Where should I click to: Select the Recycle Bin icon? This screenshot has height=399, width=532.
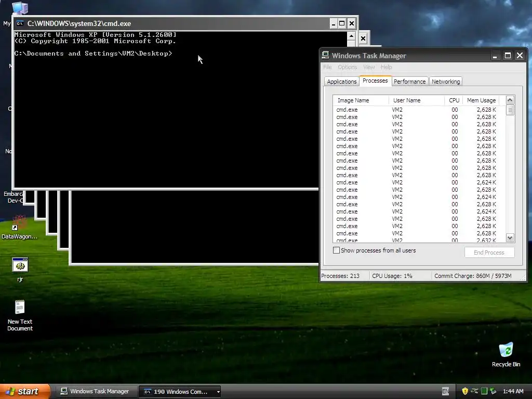(x=506, y=350)
